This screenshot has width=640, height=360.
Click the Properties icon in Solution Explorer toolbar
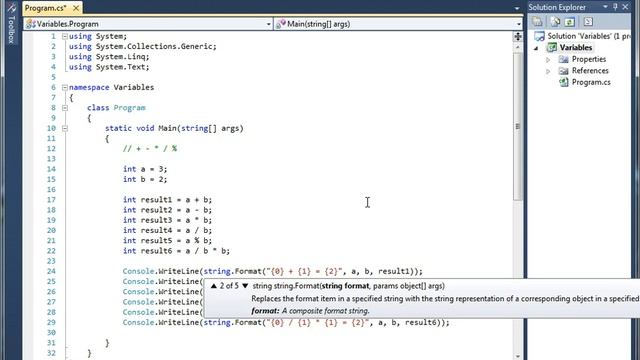tap(537, 22)
